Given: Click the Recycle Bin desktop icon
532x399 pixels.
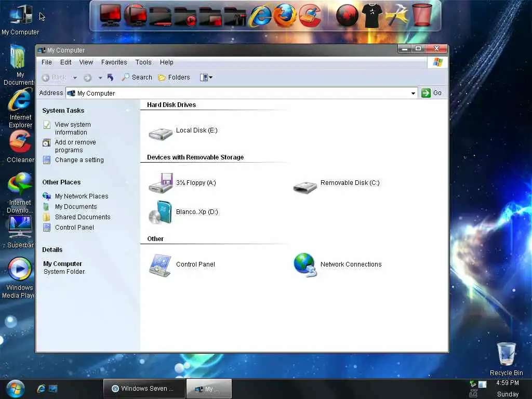Looking at the screenshot, I should [x=506, y=359].
